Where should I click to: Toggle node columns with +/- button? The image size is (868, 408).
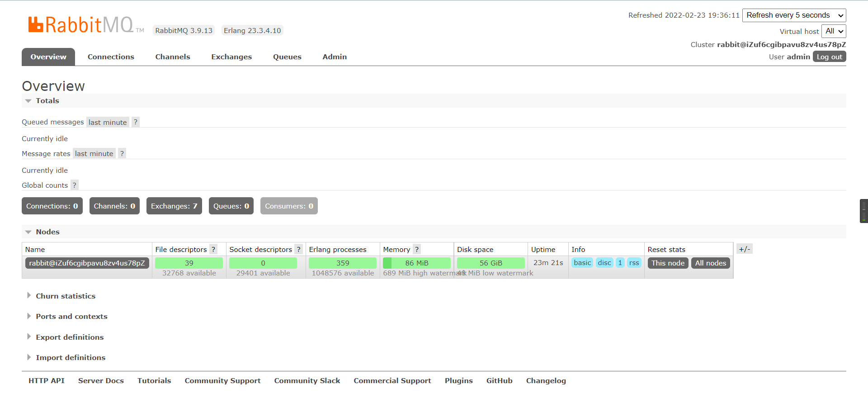tap(745, 249)
